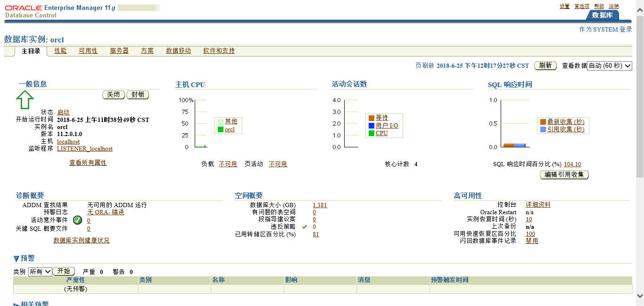The height and width of the screenshot is (306, 644).
Task: Click the green check icon beside 活动意外事件
Action: (x=78, y=220)
